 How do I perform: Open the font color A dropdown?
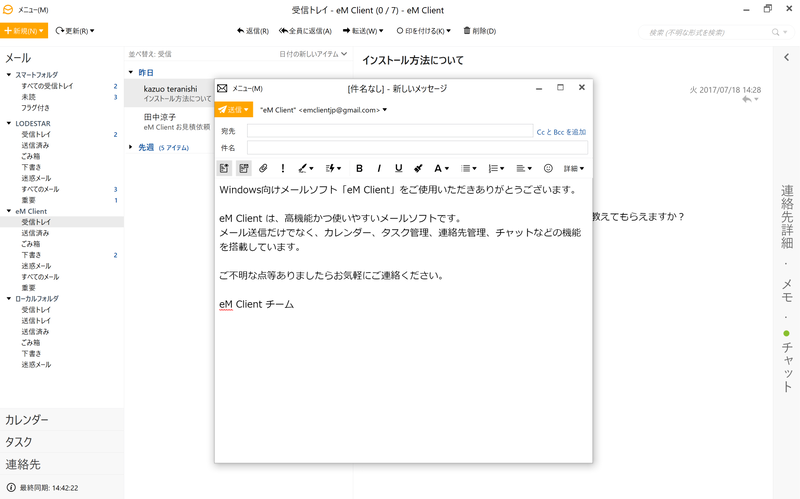click(x=441, y=168)
